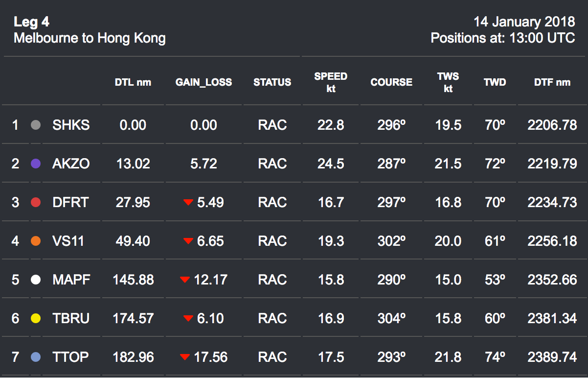Click the red loss arrow for TTOP

[185, 357]
